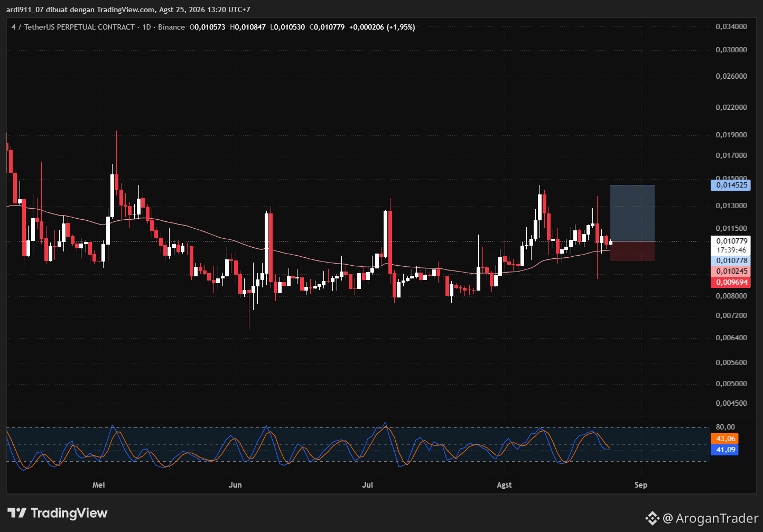Screen dimensions: 763x532
Task: Click the 0,008000 price axis label
Action: [x=731, y=296]
